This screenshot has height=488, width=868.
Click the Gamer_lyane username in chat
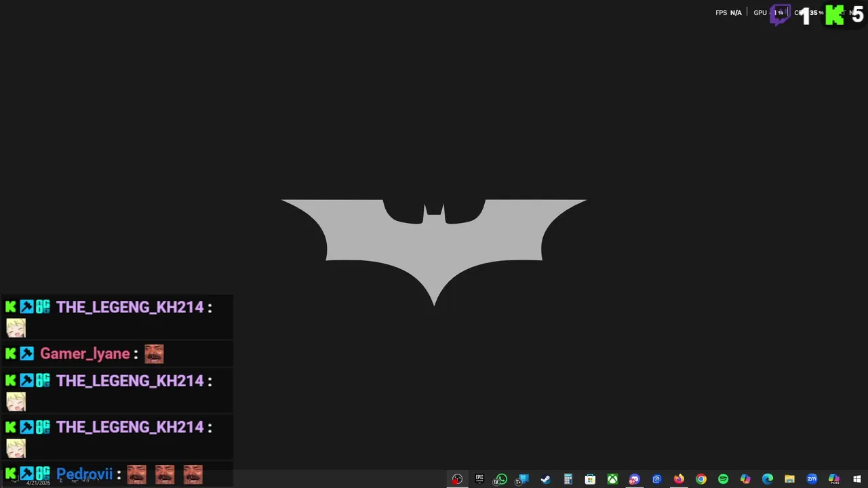[x=85, y=353]
